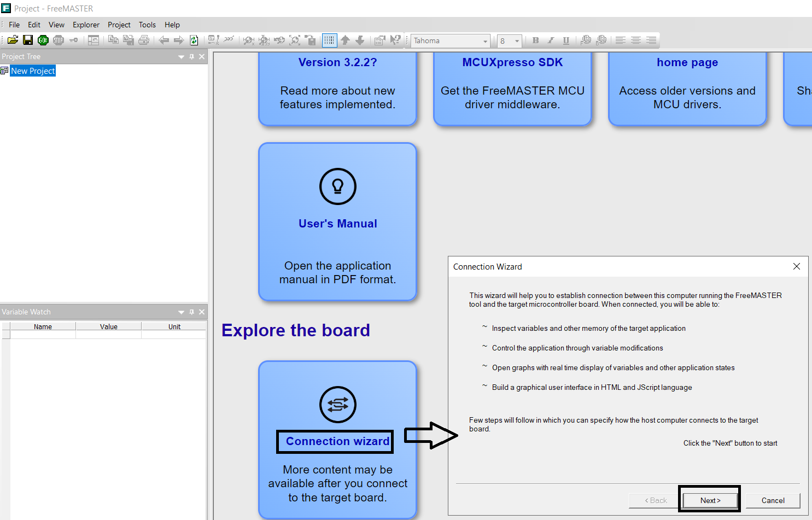The image size is (812, 520).
Task: Open the home page card
Action: tap(687, 89)
